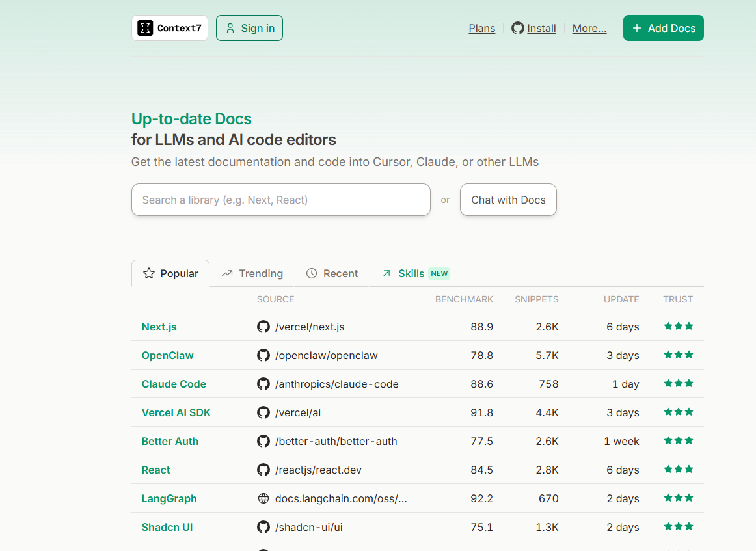The width and height of the screenshot is (756, 551).
Task: Click the clock icon on Recent tab
Action: coord(312,273)
